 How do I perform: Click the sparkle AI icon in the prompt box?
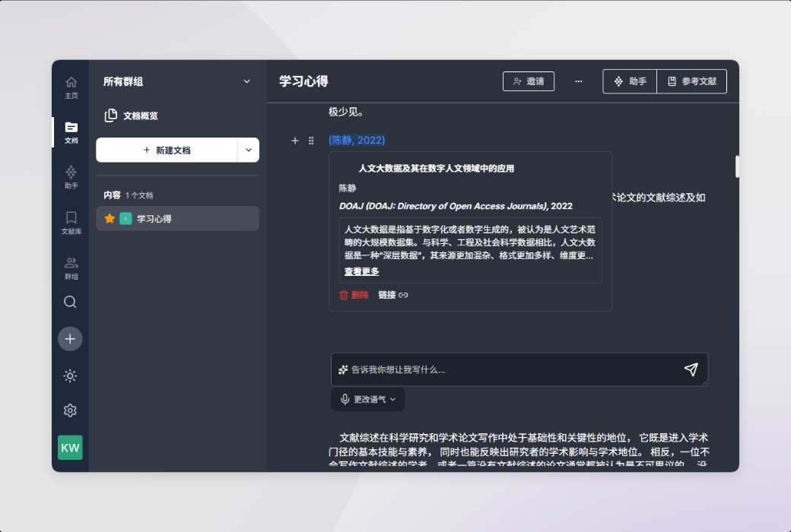(343, 369)
